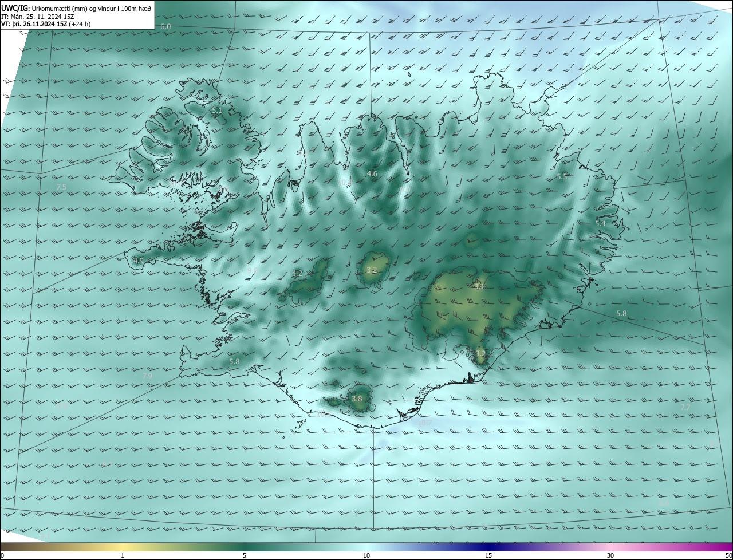Pick the 4.6 value label in north Iceland
Image resolution: width=733 pixels, height=560 pixels.
(x=372, y=173)
